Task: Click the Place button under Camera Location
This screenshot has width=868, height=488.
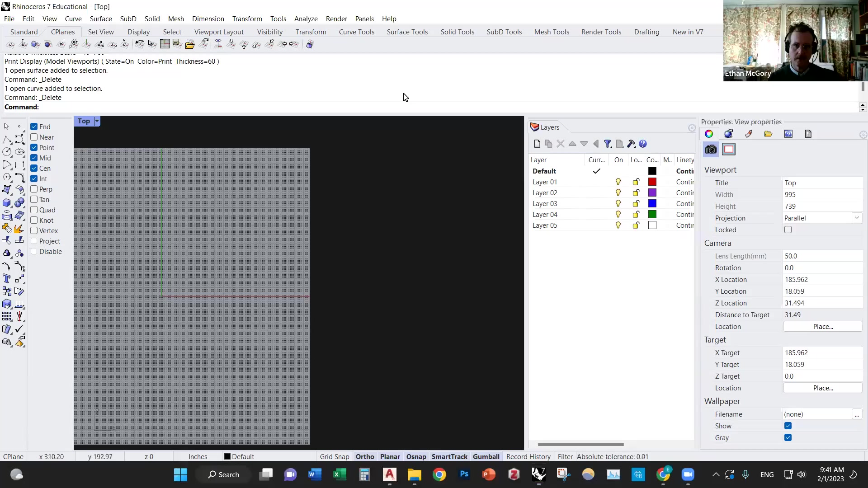Action: [x=823, y=326]
